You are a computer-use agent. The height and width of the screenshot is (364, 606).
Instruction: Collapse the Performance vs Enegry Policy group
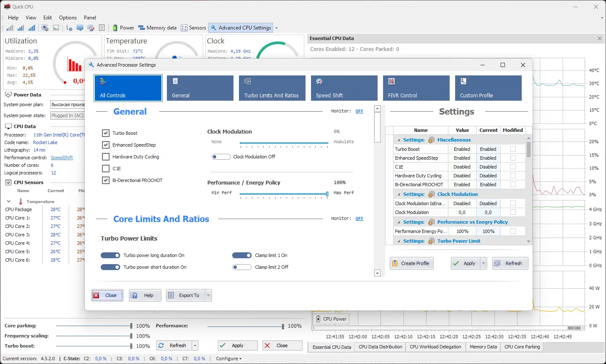point(399,222)
